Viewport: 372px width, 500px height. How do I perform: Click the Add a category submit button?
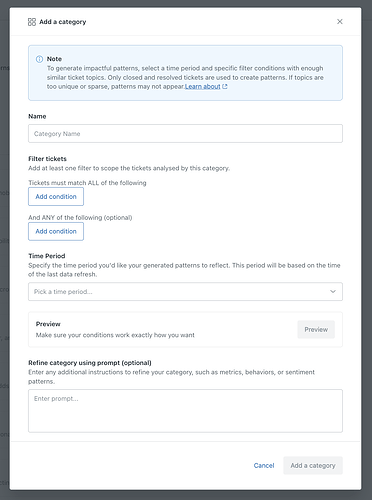[x=313, y=466]
